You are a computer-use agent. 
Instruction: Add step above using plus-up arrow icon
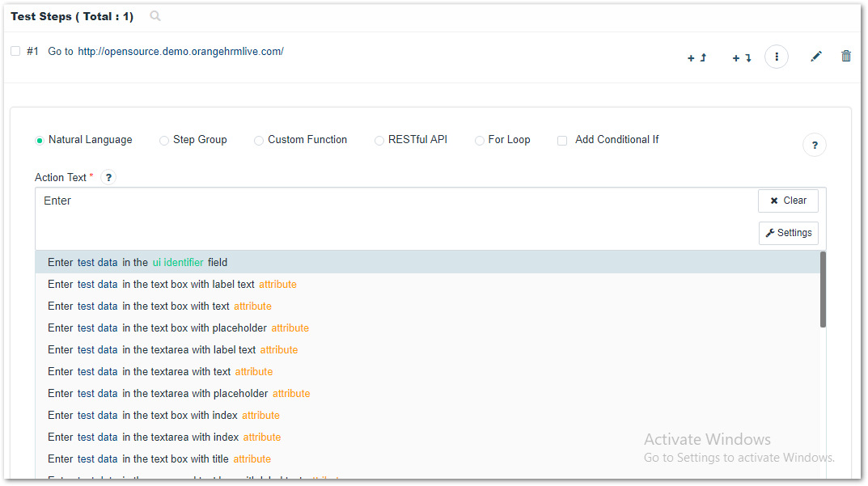pyautogui.click(x=697, y=57)
